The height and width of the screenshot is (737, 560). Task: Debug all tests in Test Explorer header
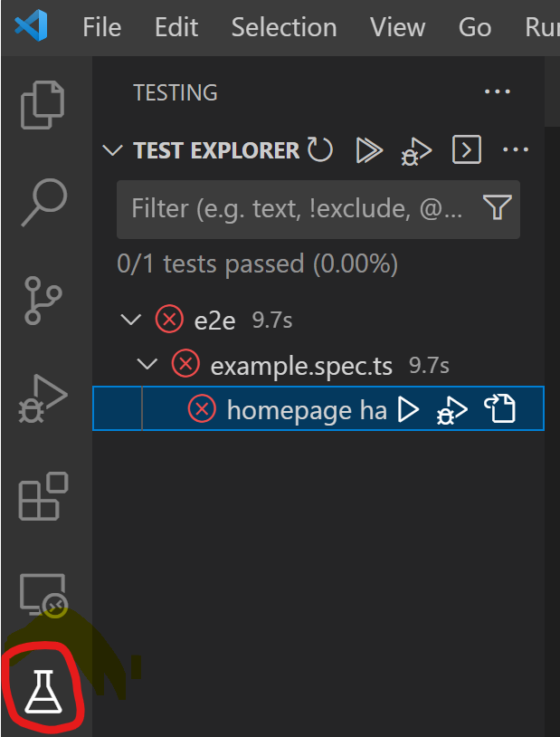tap(416, 151)
